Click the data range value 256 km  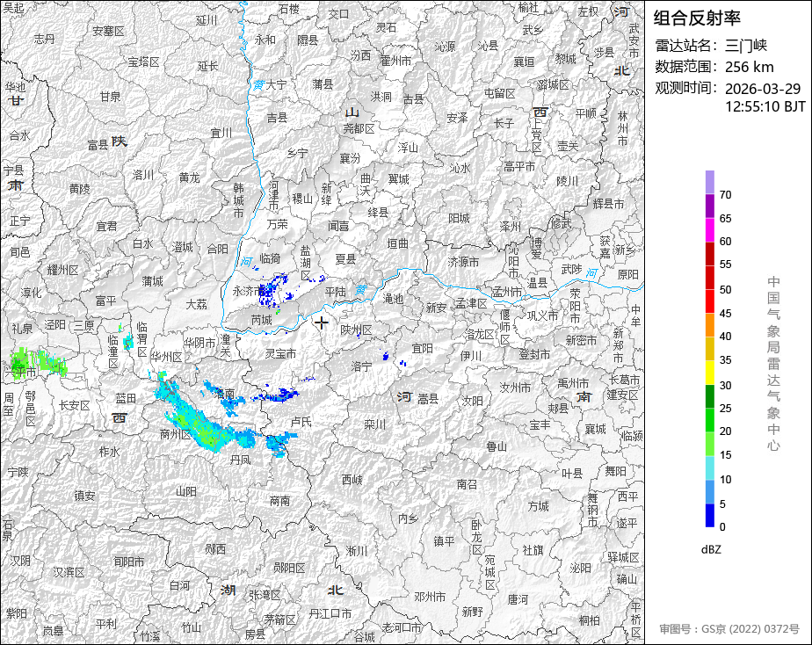point(750,67)
